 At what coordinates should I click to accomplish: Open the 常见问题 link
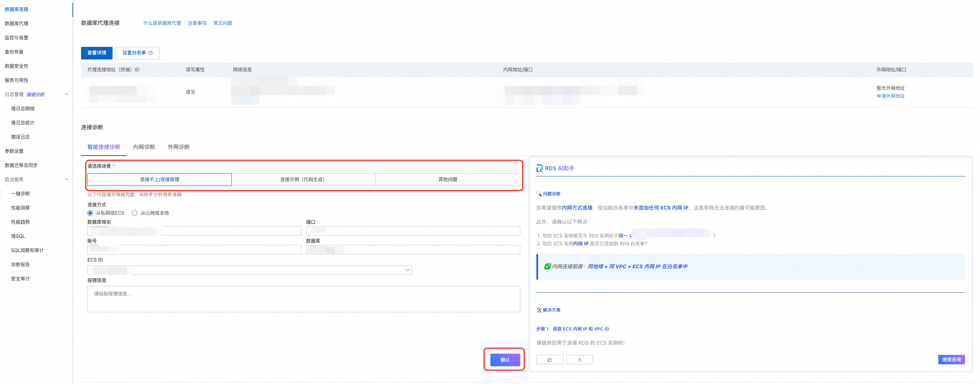[223, 23]
